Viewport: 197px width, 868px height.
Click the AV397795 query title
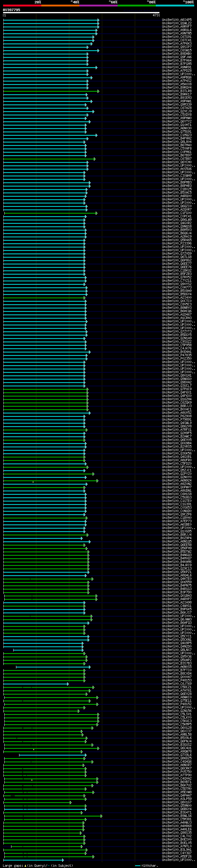[11, 10]
